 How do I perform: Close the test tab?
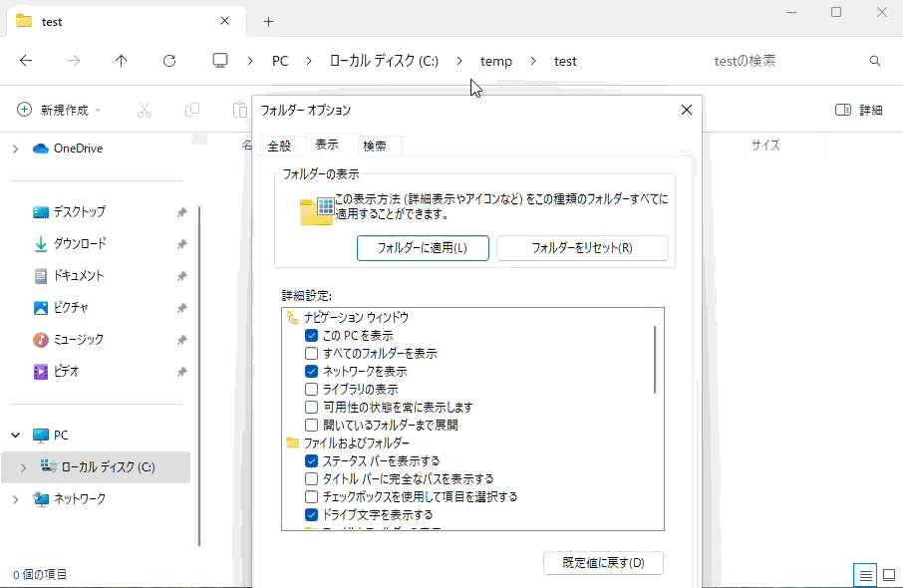[225, 21]
